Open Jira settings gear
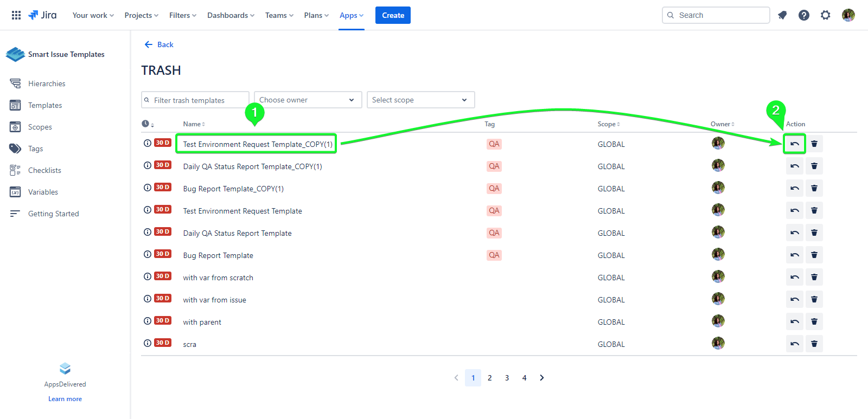Screen dimensions: 868x419 [825, 15]
